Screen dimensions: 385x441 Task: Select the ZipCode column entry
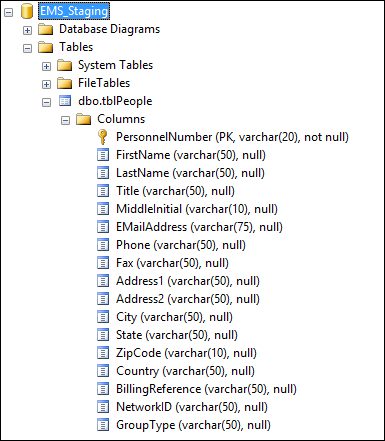click(186, 353)
